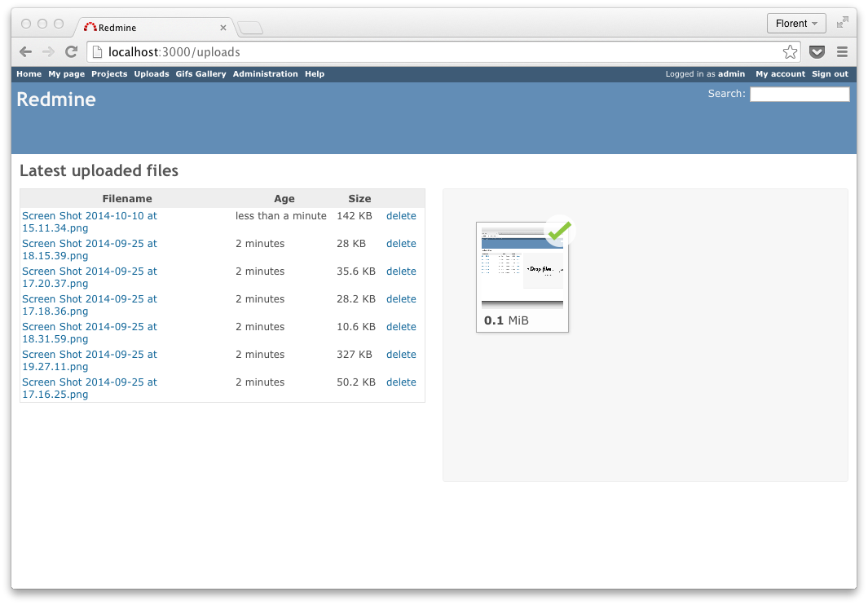Focus the Redmine search field
This screenshot has height=605, width=868.
pyautogui.click(x=800, y=95)
